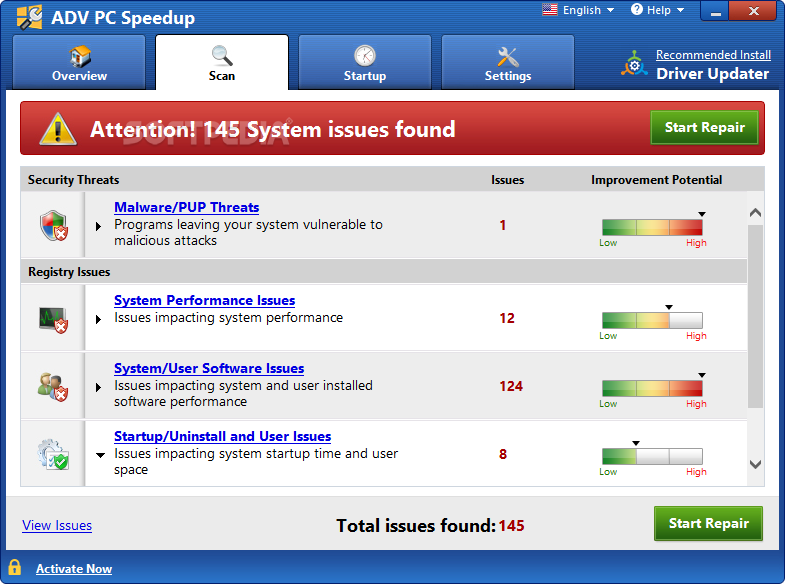Open the System Performance Issues link

[204, 300]
